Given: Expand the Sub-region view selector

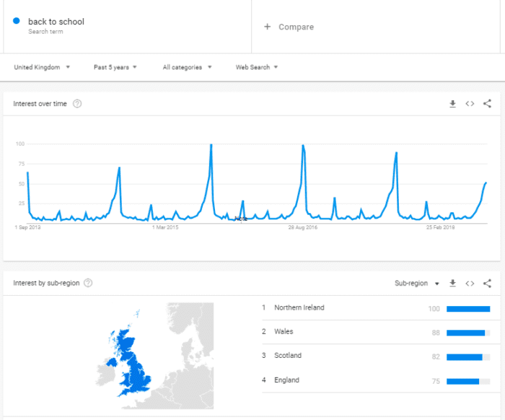Looking at the screenshot, I should pyautogui.click(x=417, y=284).
